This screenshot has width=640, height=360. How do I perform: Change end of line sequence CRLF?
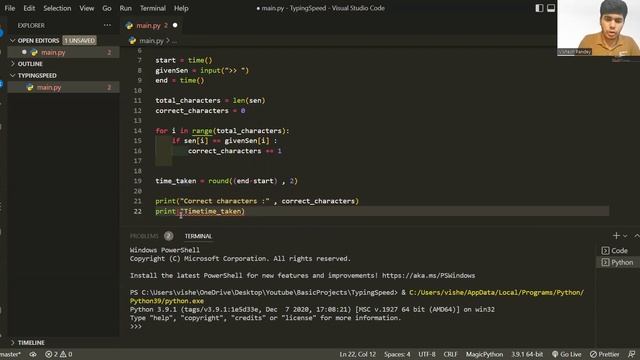coord(451,354)
